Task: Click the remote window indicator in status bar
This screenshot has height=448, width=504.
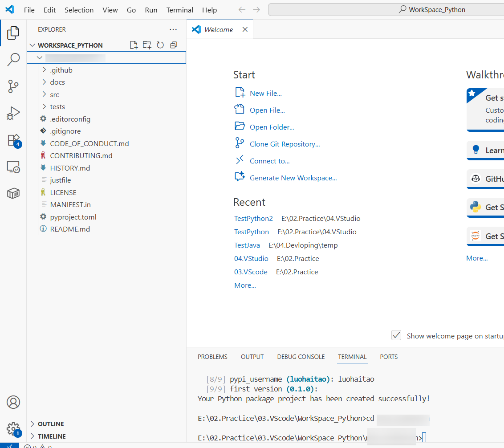Action: click(10, 445)
